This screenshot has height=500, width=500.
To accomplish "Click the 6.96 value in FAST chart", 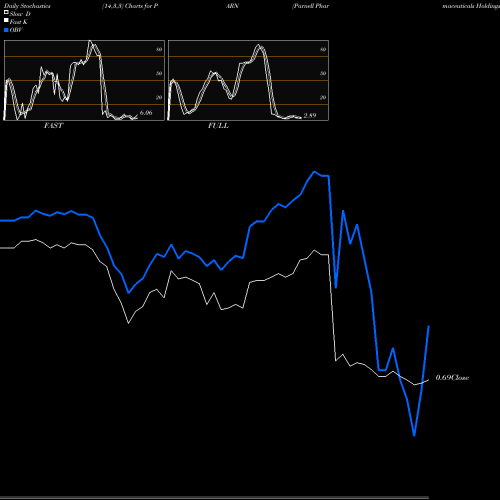I will (x=146, y=113).
